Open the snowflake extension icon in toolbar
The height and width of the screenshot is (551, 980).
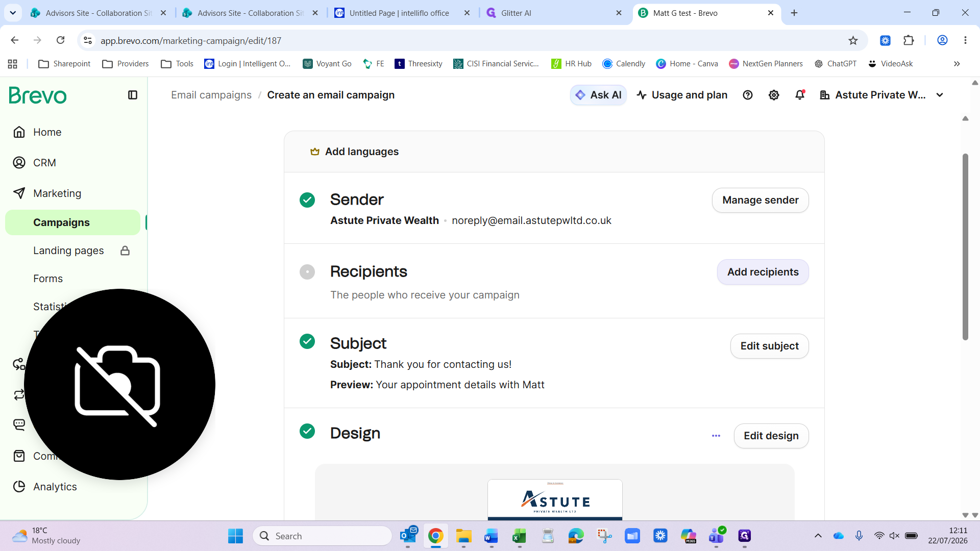[885, 40]
